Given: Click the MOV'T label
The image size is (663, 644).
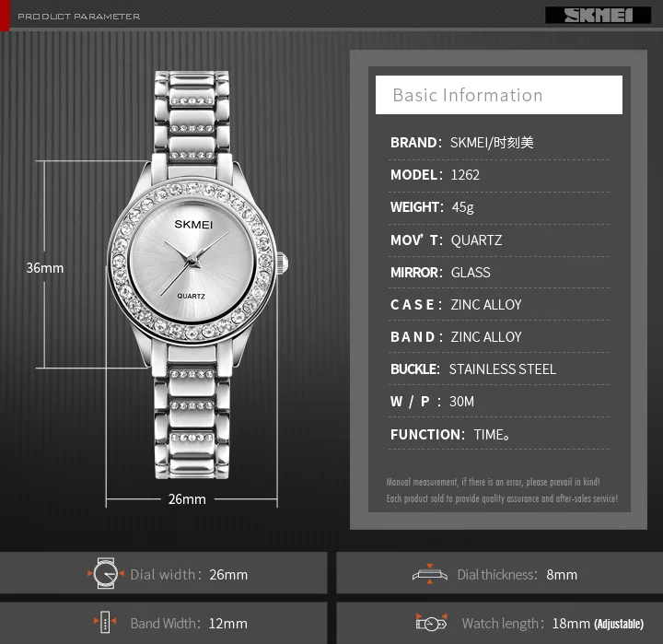Looking at the screenshot, I should 416,240.
